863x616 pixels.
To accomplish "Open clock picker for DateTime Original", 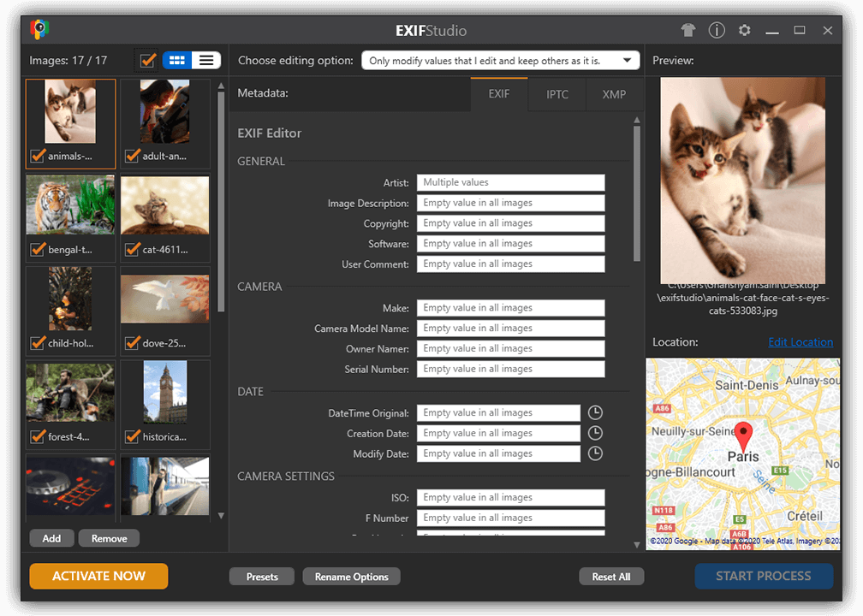I will 595,412.
